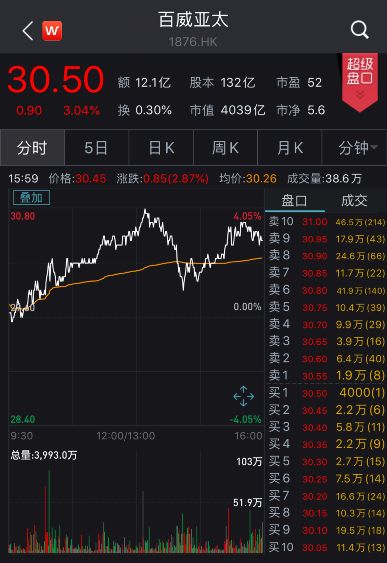
Task: Select the 卖9 row at 30.95
Action: (x=327, y=239)
